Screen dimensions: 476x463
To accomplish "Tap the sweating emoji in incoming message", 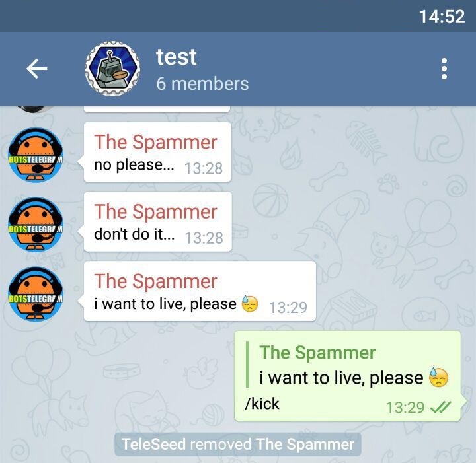I will [x=249, y=304].
